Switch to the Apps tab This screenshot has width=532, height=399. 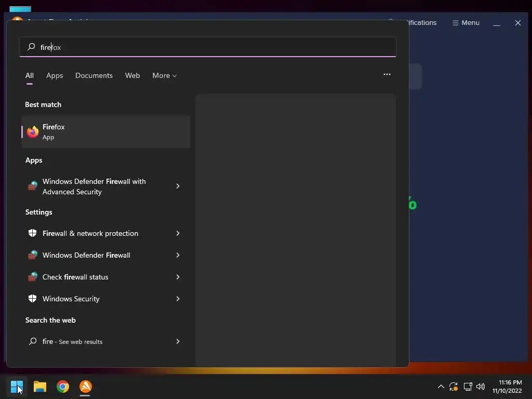(55, 75)
